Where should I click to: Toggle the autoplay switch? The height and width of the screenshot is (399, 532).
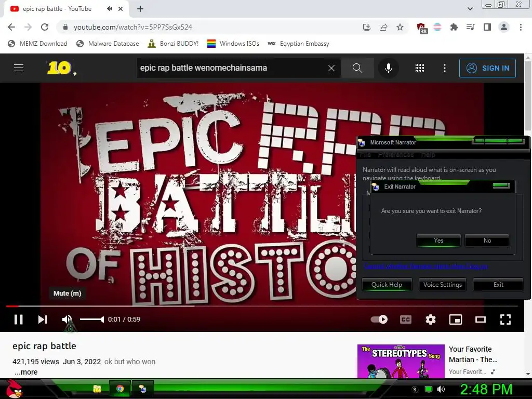tap(379, 320)
